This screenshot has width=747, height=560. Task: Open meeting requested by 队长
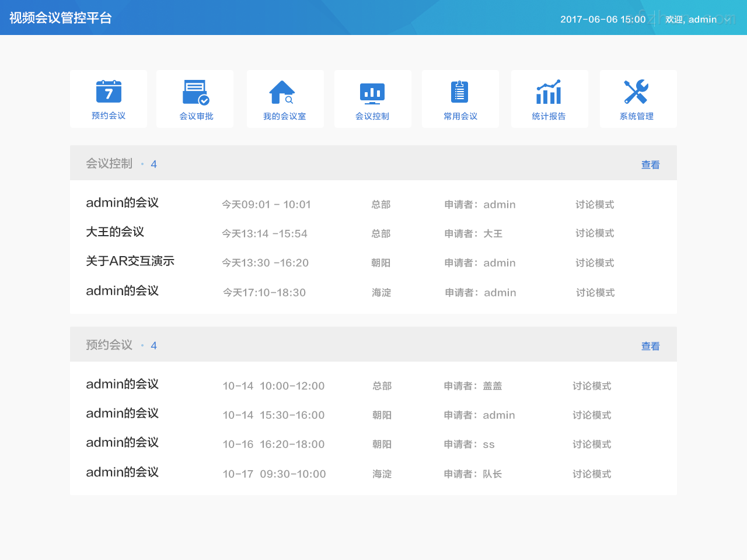(122, 472)
